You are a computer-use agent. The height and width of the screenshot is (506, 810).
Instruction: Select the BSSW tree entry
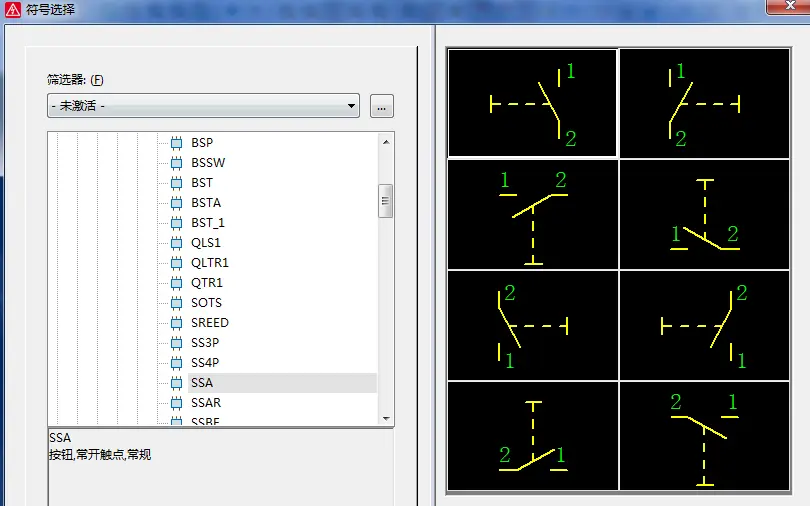point(208,163)
